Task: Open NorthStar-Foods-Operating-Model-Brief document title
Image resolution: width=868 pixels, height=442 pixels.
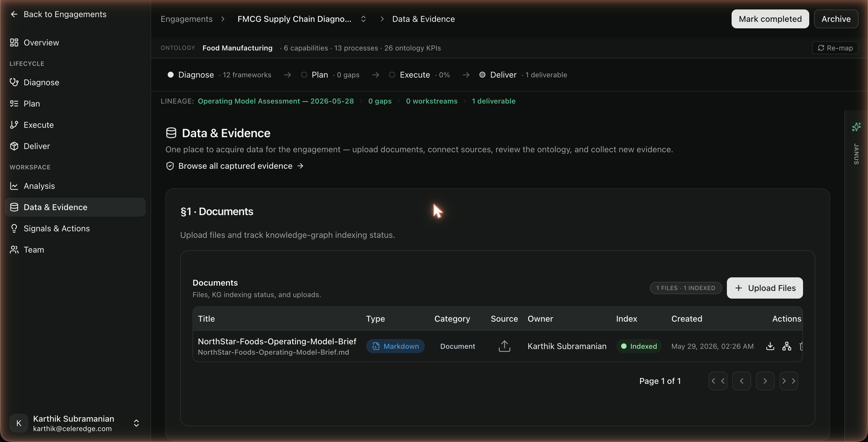Action: 277,341
